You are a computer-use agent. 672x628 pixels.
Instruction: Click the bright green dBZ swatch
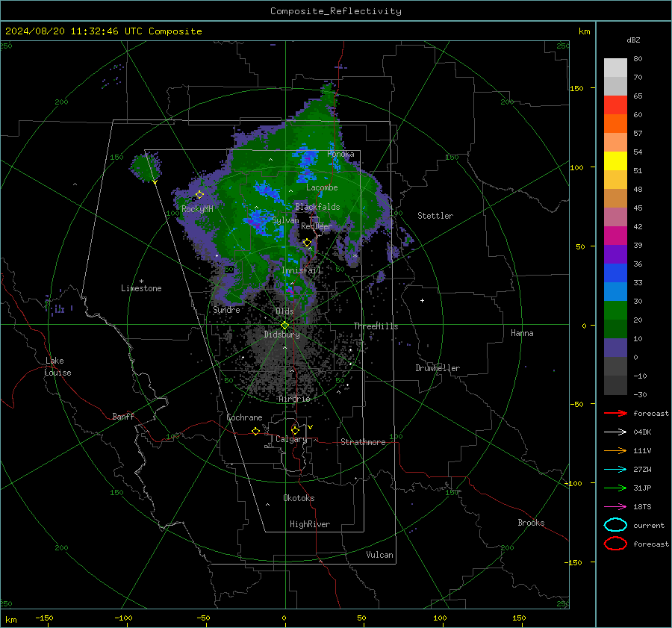click(615, 310)
